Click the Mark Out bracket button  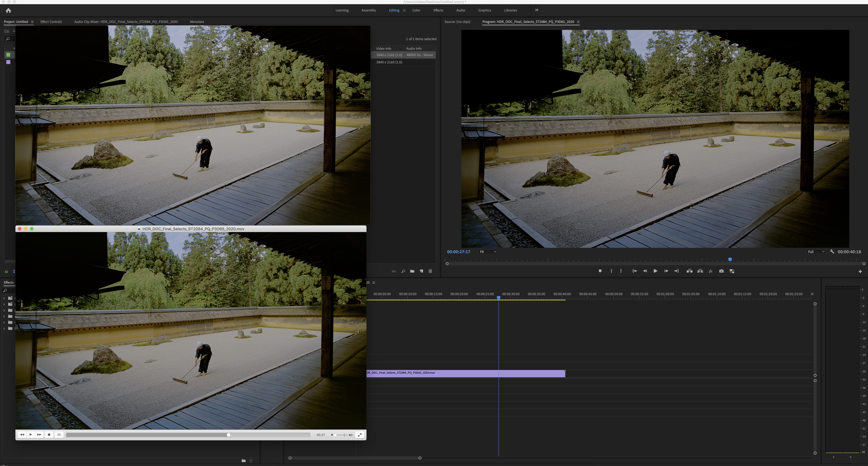621,271
